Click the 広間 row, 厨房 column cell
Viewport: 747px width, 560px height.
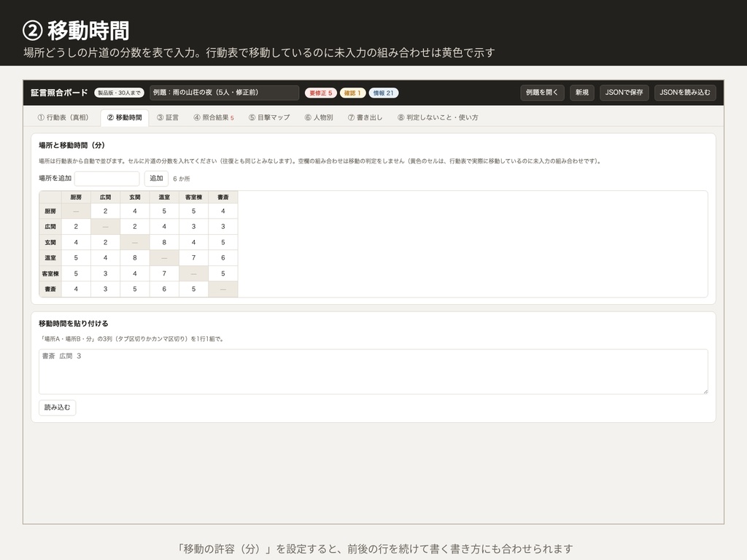[76, 227]
